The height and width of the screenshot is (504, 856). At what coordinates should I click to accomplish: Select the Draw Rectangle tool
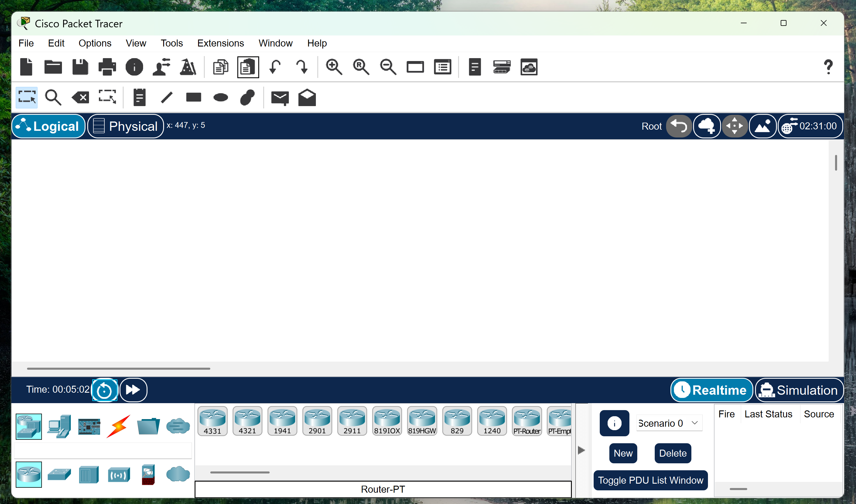[194, 97]
